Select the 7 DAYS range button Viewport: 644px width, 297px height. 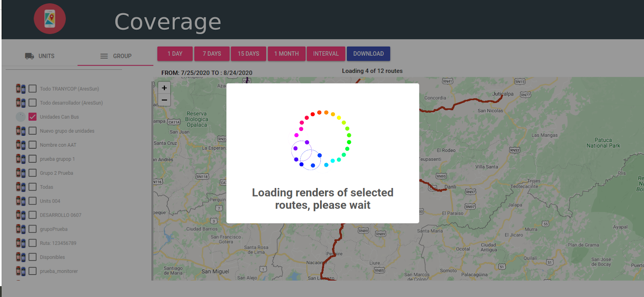coord(212,53)
